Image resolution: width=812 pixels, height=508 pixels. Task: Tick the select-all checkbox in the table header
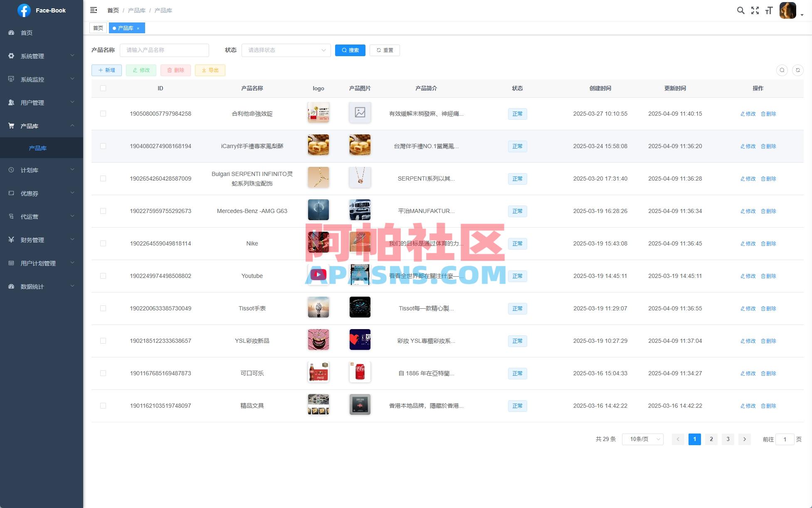click(103, 88)
